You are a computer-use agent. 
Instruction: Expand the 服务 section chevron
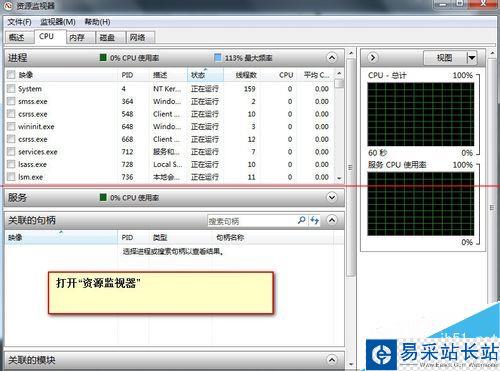coord(332,197)
